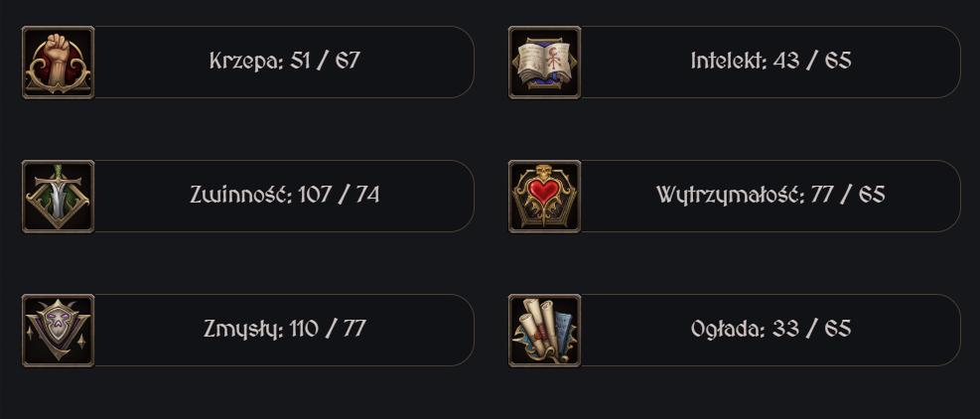
Task: Click the 43 / 65 intellect value
Action: [812, 61]
